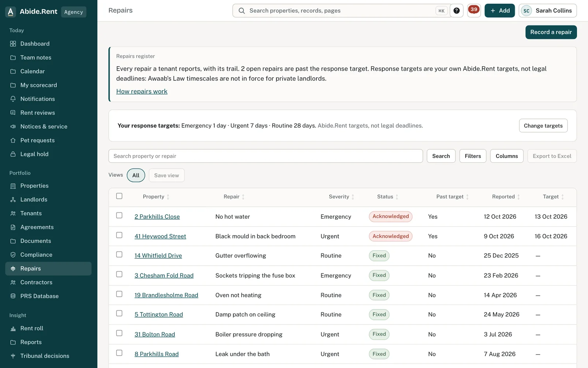Screen dimensions: 588x368
Task: Click the Tribunal decisions scales icon
Action: click(x=13, y=356)
